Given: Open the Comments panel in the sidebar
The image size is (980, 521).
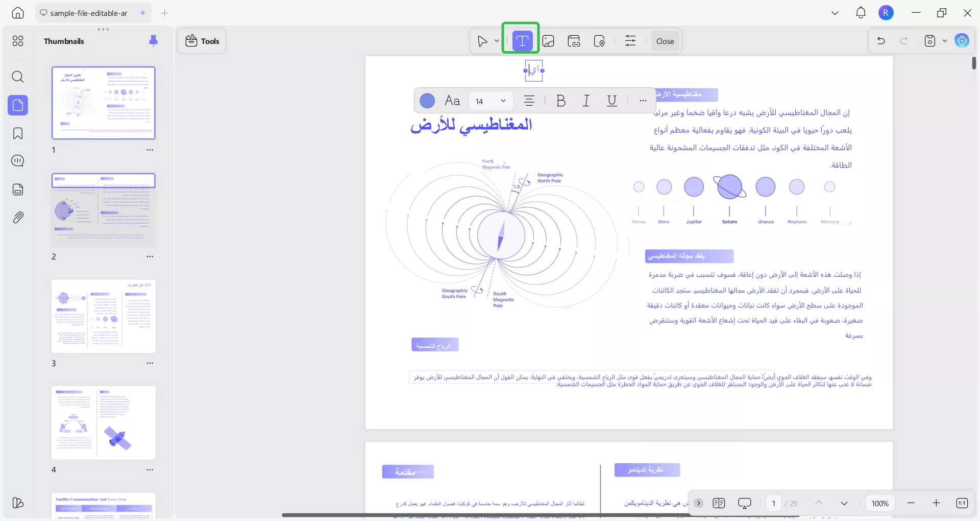Looking at the screenshot, I should (x=18, y=160).
